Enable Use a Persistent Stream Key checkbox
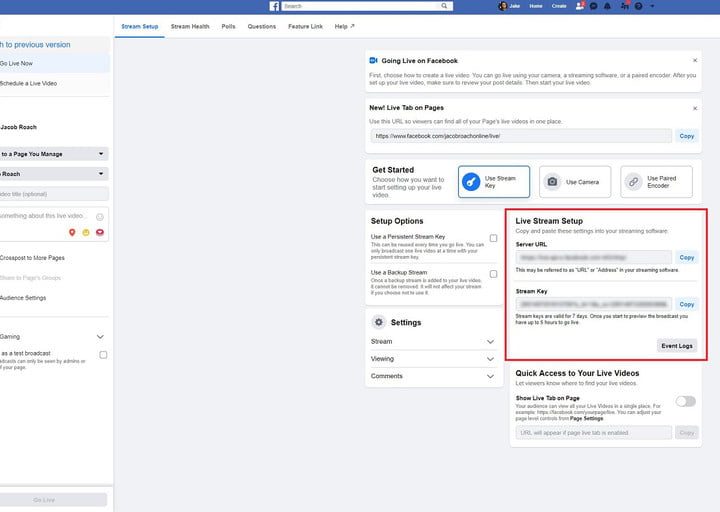 [493, 238]
